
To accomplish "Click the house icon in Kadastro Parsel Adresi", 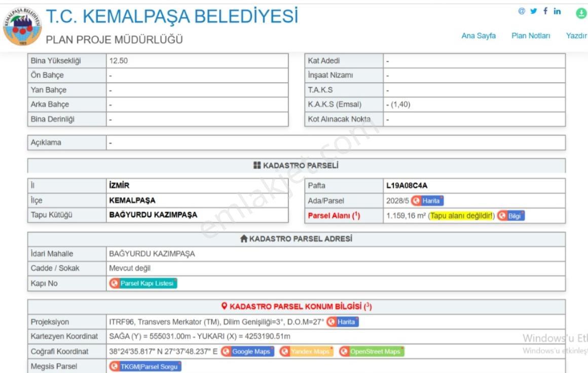I will tap(244, 239).
